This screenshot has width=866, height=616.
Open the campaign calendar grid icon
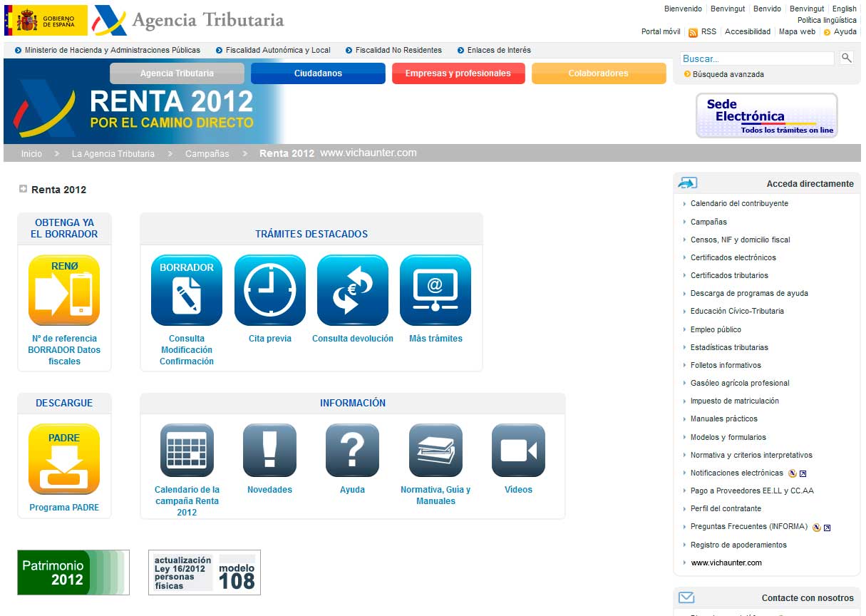tap(187, 451)
